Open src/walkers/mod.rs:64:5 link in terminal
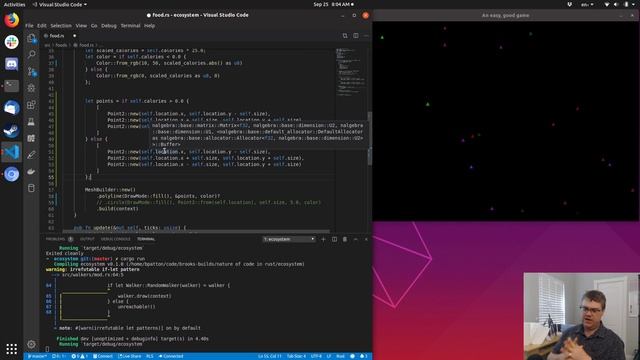 pyautogui.click(x=93, y=275)
